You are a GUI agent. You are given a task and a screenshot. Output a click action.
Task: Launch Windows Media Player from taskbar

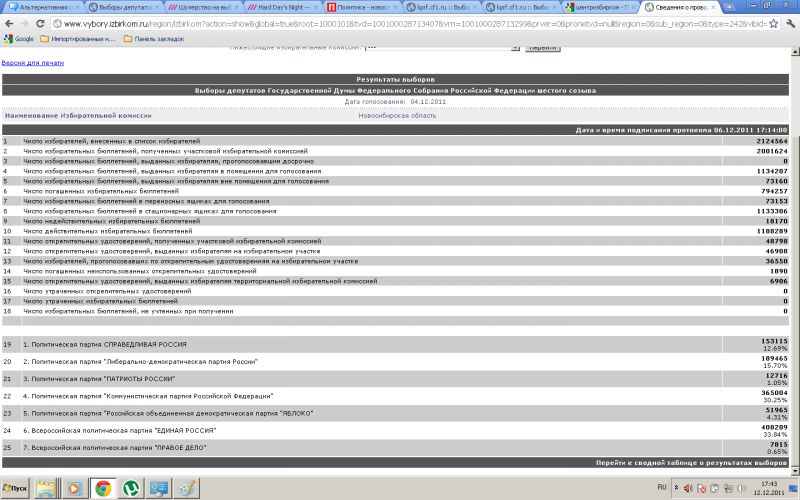pyautogui.click(x=73, y=488)
